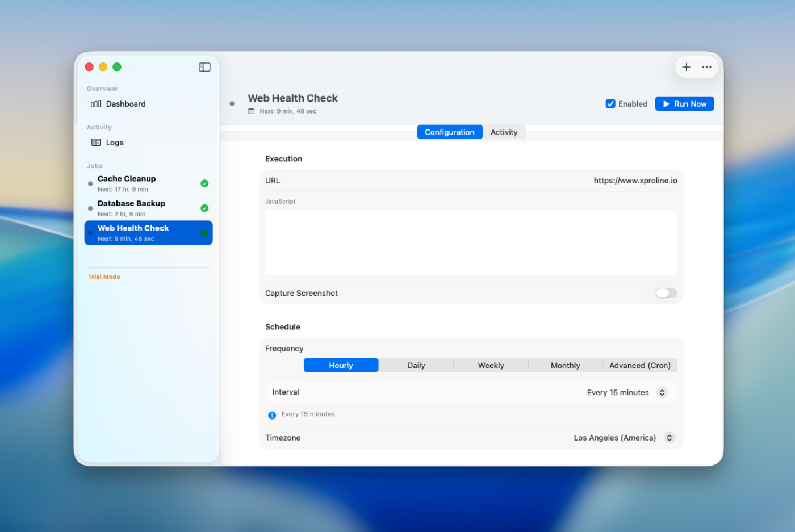Select the Daily frequency option
The image size is (795, 532).
point(416,366)
